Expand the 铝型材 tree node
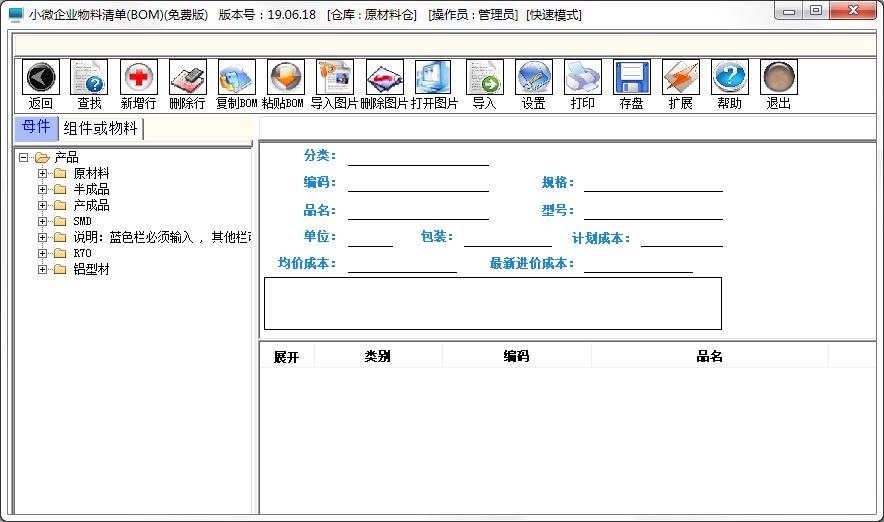Image resolution: width=884 pixels, height=522 pixels. click(42, 269)
